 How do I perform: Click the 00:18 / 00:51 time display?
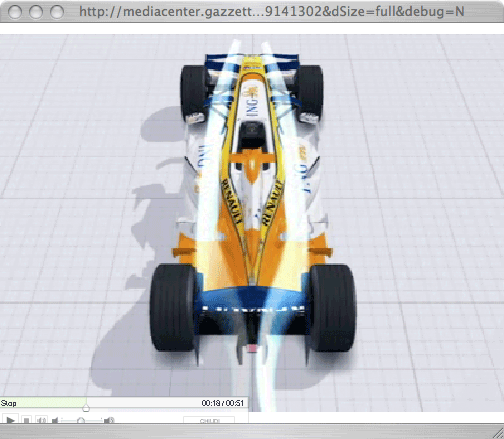(222, 403)
